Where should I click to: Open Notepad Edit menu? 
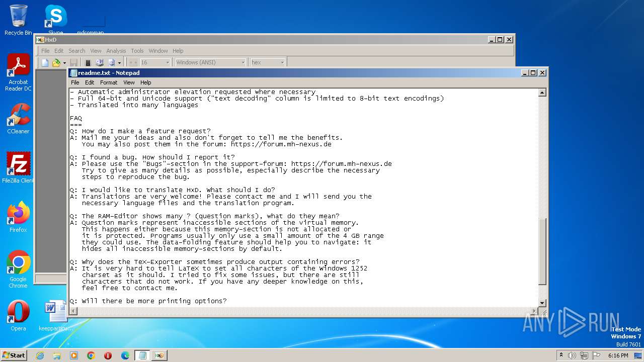pos(90,82)
